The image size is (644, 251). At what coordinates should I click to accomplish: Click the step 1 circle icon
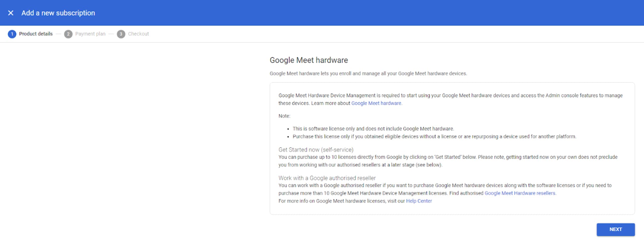pos(12,34)
